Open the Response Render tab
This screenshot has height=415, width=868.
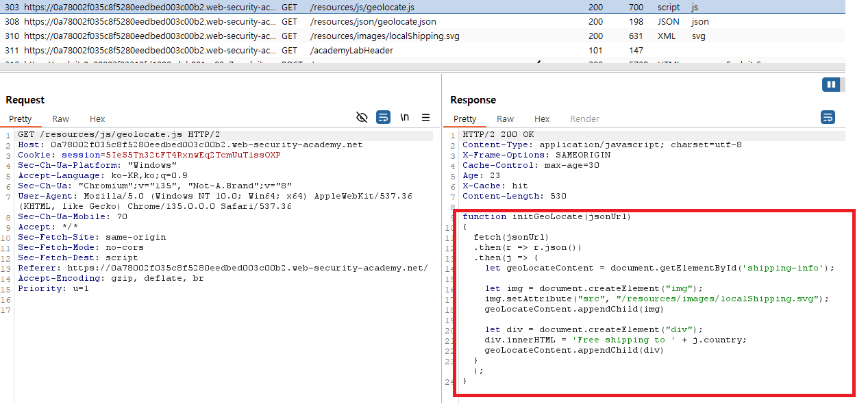[x=584, y=119]
